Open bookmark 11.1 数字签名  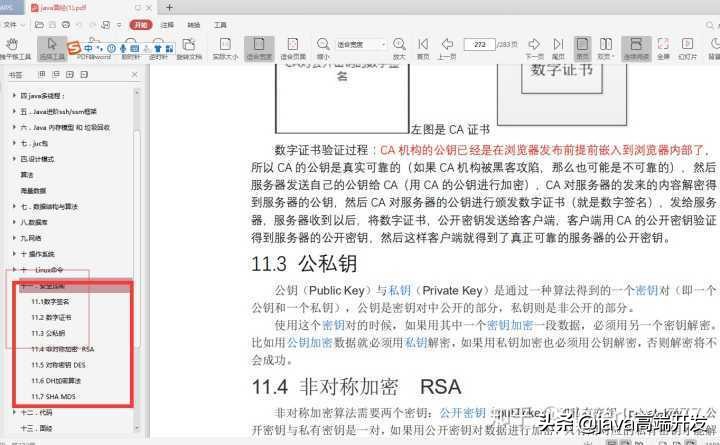pos(51,301)
